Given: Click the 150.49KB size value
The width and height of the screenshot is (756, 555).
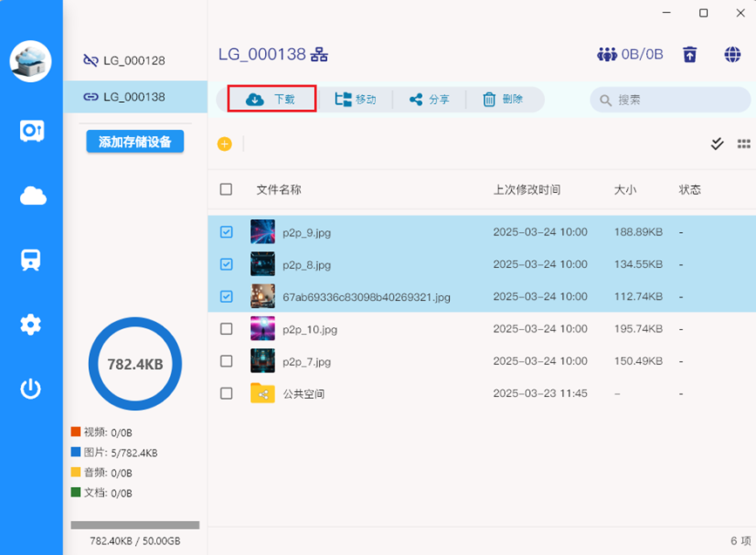Looking at the screenshot, I should 638,361.
